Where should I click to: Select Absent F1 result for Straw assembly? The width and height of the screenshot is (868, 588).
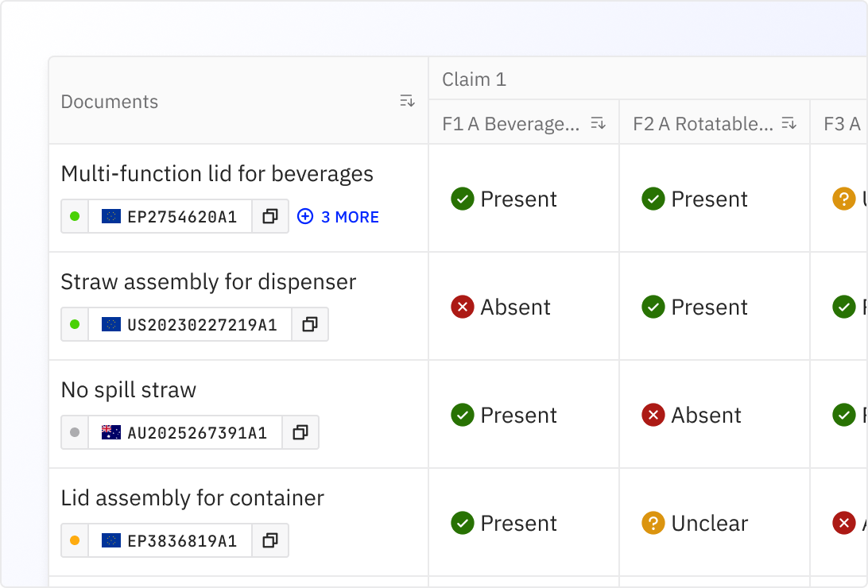(501, 307)
